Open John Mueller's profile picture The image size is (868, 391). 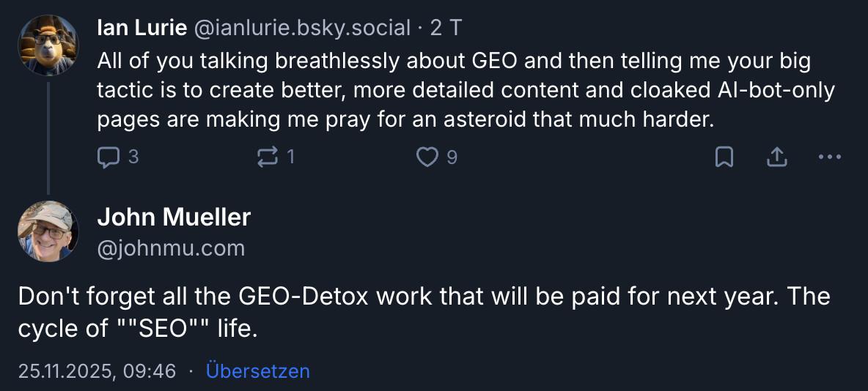point(48,231)
